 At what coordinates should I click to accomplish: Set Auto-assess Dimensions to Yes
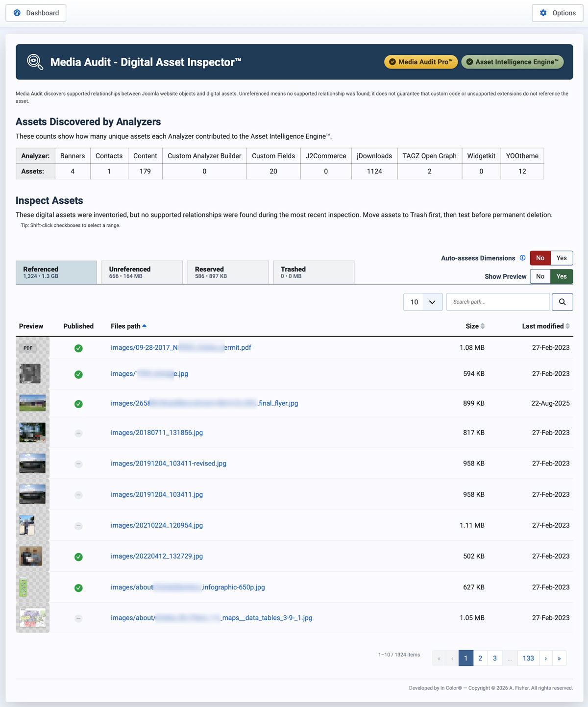[x=562, y=258]
